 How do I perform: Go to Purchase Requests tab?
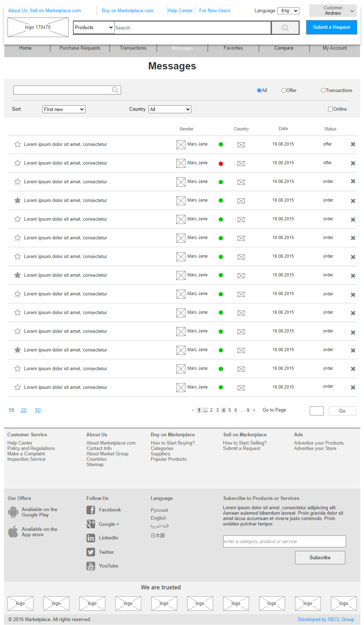tap(80, 48)
